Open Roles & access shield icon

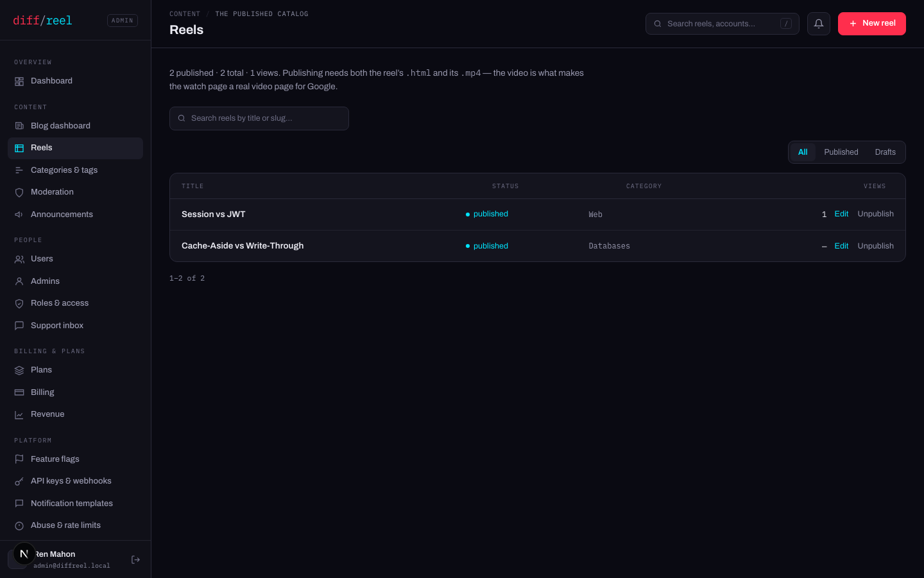(19, 304)
